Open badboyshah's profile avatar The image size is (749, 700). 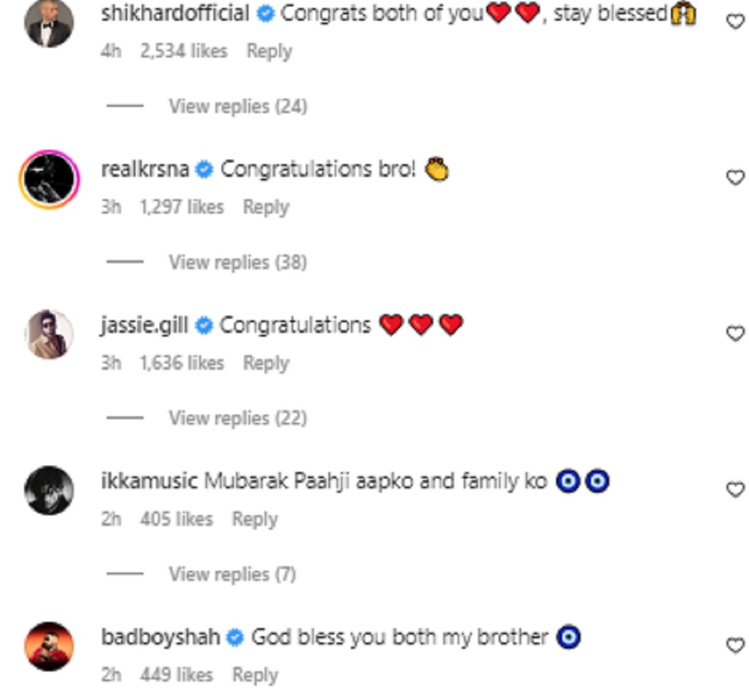point(49,646)
